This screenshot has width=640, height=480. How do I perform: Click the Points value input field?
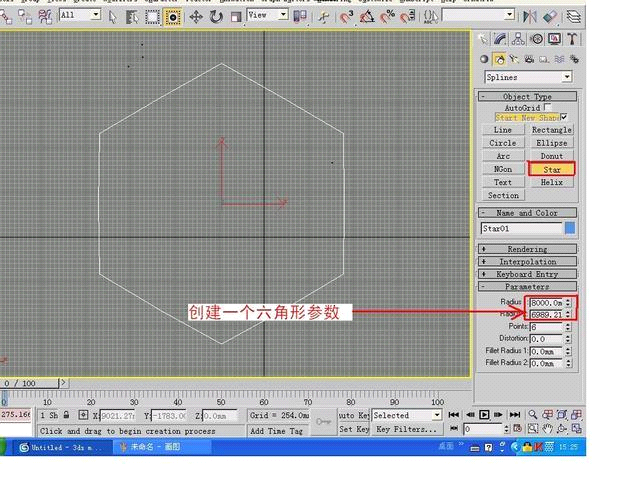click(x=546, y=327)
